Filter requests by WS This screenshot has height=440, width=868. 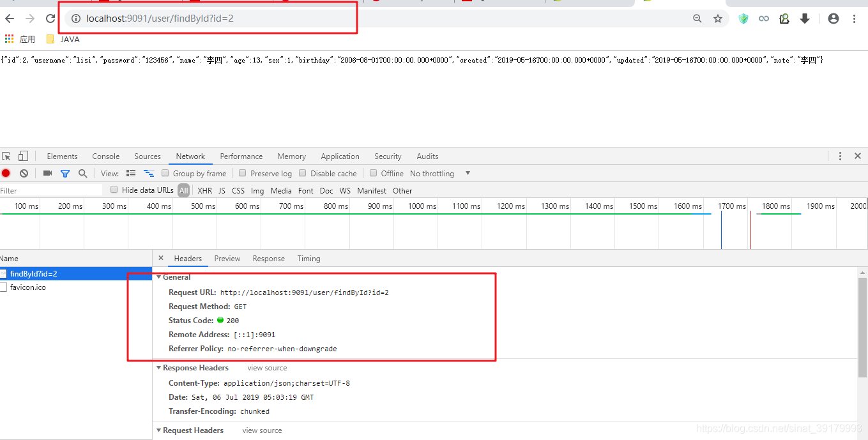[345, 190]
